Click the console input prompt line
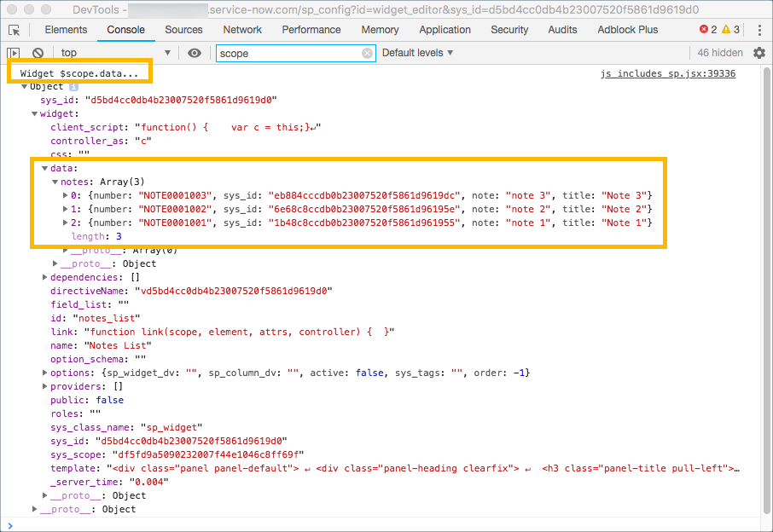The image size is (773, 532). point(385,525)
